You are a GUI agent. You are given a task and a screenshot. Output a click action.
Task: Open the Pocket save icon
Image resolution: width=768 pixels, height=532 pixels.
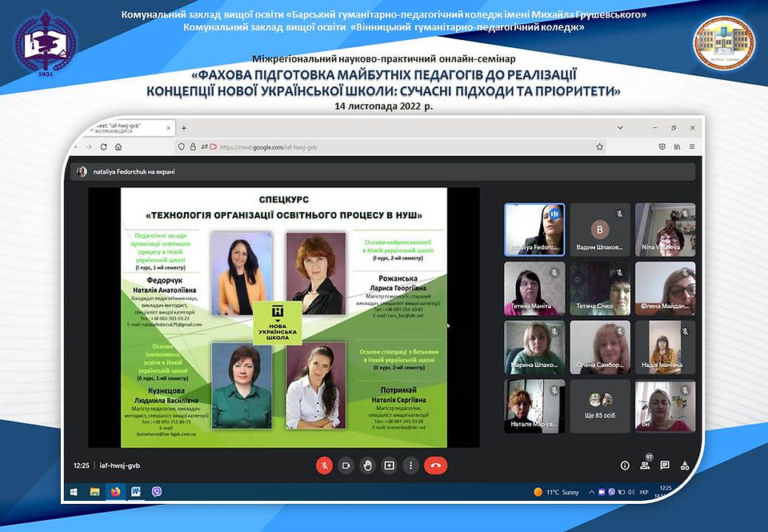pyautogui.click(x=662, y=146)
